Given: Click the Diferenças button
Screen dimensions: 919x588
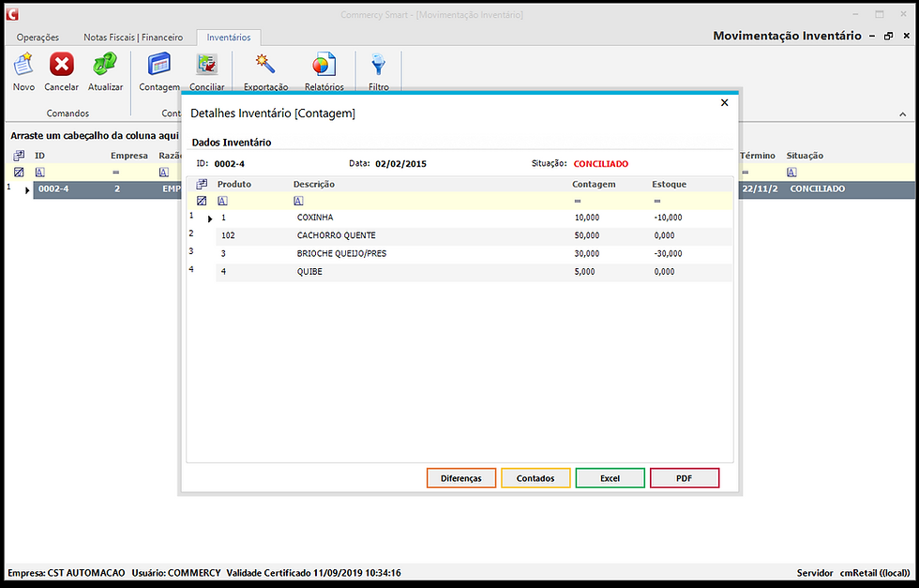Looking at the screenshot, I should (x=461, y=477).
